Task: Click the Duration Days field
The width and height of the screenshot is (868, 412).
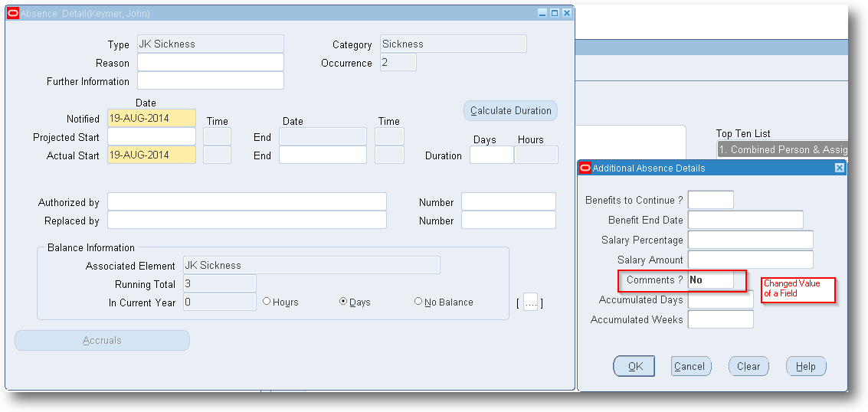Action: [x=492, y=155]
